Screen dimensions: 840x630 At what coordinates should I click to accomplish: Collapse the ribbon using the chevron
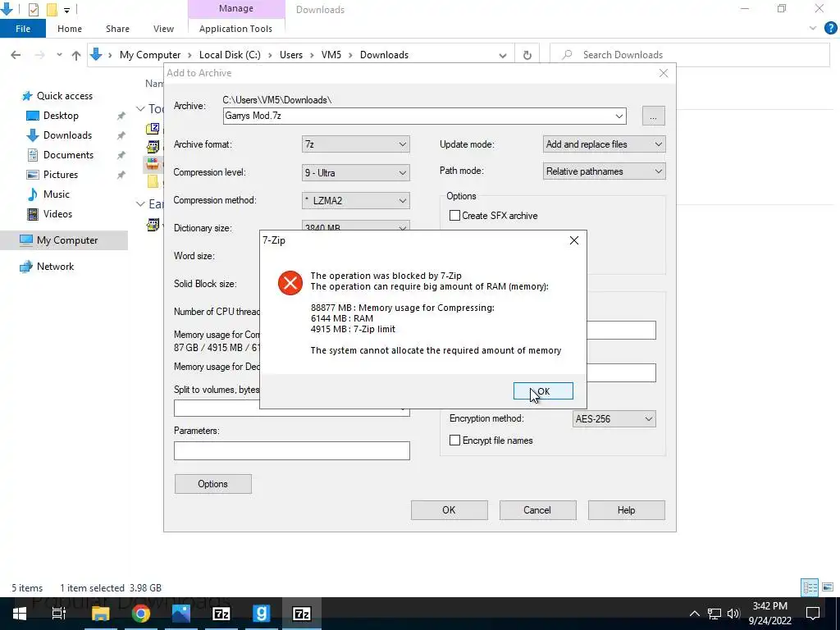coord(813,29)
